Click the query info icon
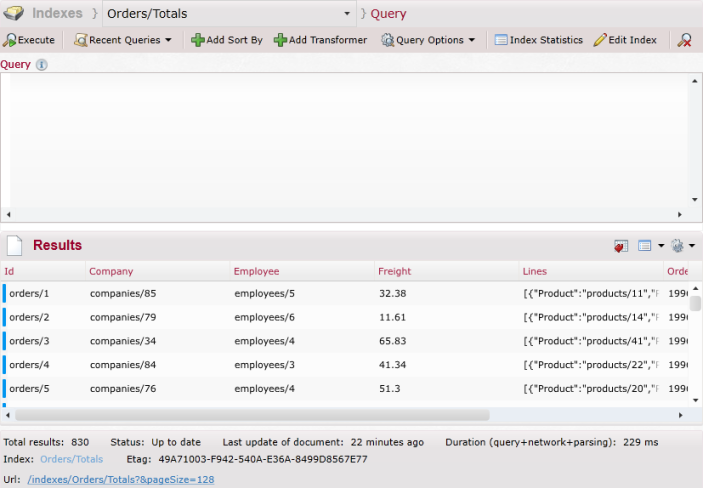This screenshot has height=488, width=703. [42, 65]
